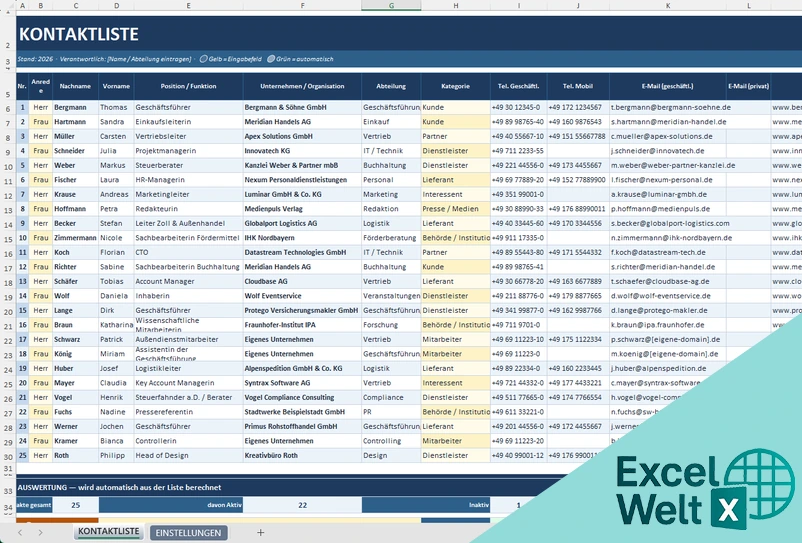802x543 pixels.
Task: Select the Cloudbase AG cell
Action: click(302, 281)
